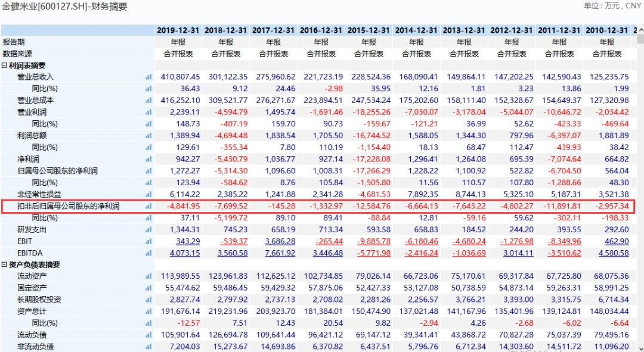
Task: Open chart icon for 利润总额 同比(%) row
Action: tap(148, 147)
